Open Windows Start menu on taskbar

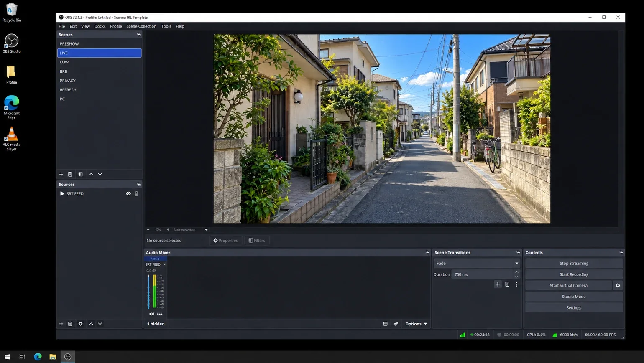7,357
